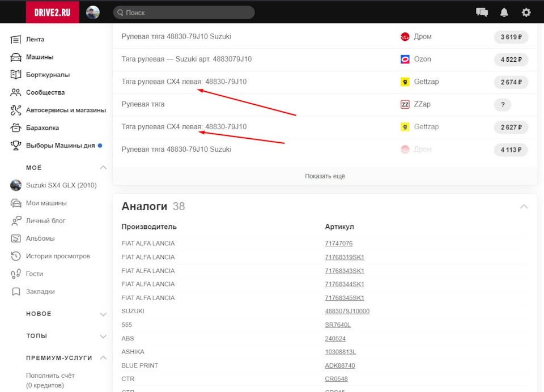Image resolution: width=544 pixels, height=392 pixels.
Task: Click the Машины car icon
Action: point(16,57)
